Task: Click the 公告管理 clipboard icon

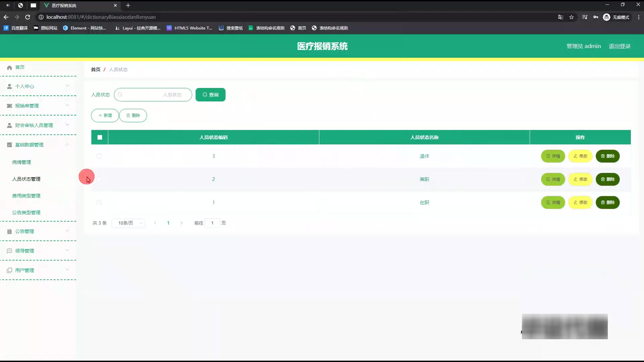Action: click(9, 232)
